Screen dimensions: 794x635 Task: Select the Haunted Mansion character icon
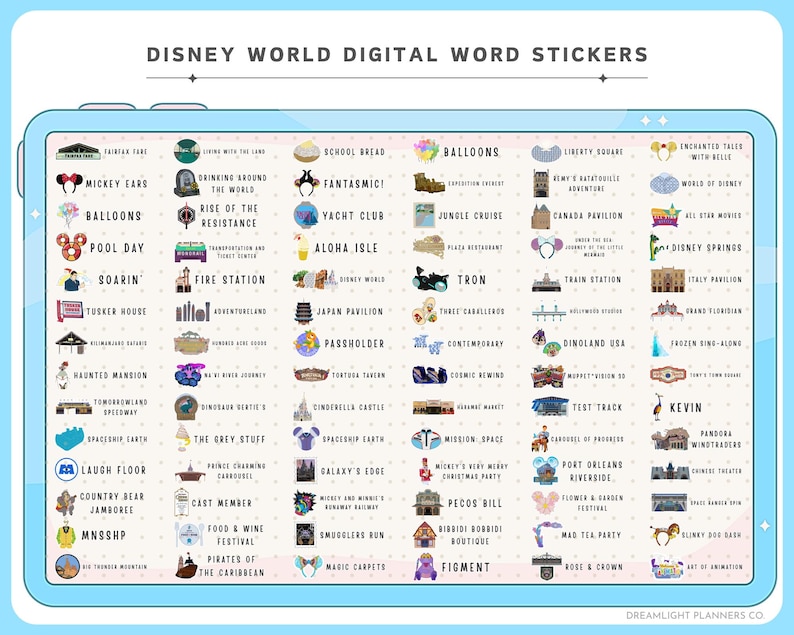click(x=63, y=375)
